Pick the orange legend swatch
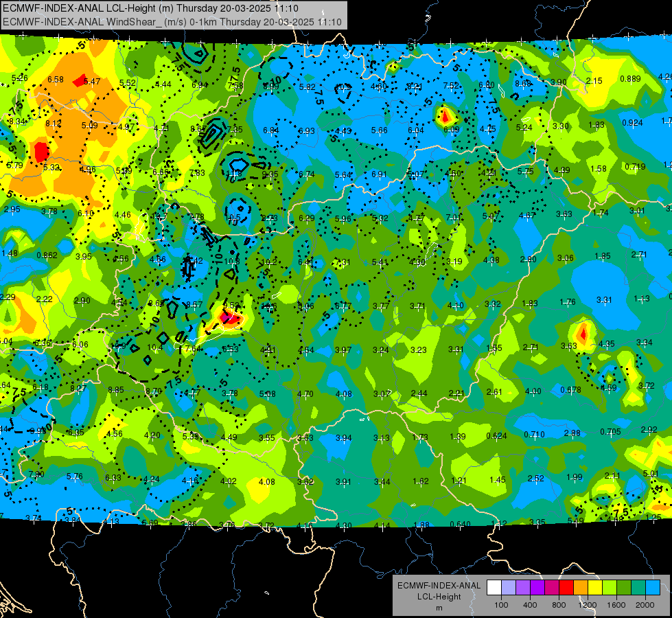The height and width of the screenshot is (618, 672). click(581, 587)
